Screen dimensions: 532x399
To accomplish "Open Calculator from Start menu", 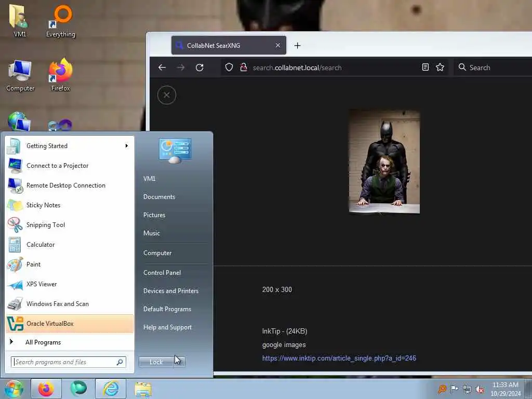I will pos(70,245).
